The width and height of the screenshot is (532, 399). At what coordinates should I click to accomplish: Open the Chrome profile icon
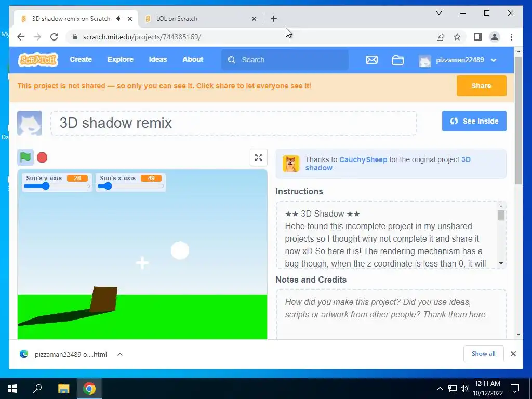[495, 37]
